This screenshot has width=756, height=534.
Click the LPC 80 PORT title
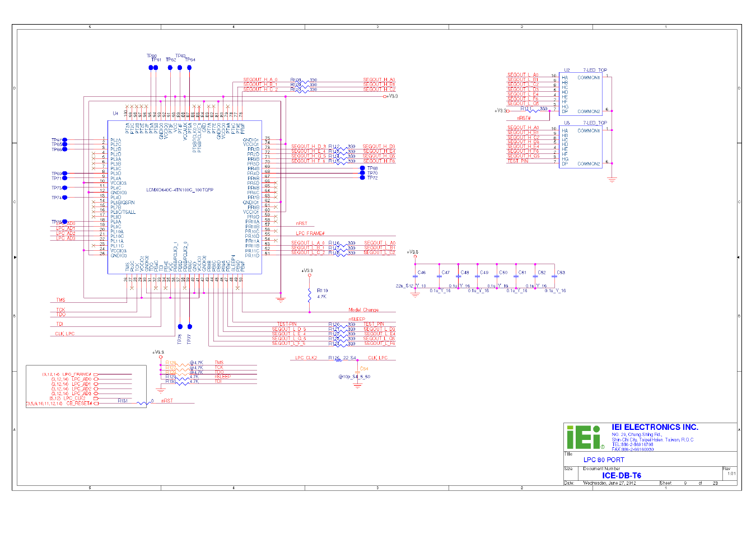coord(604,460)
